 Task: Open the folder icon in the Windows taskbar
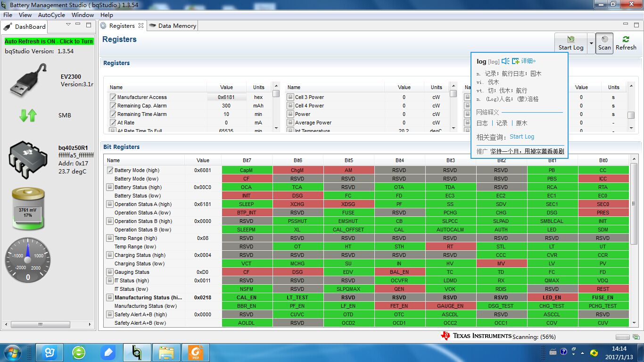166,353
